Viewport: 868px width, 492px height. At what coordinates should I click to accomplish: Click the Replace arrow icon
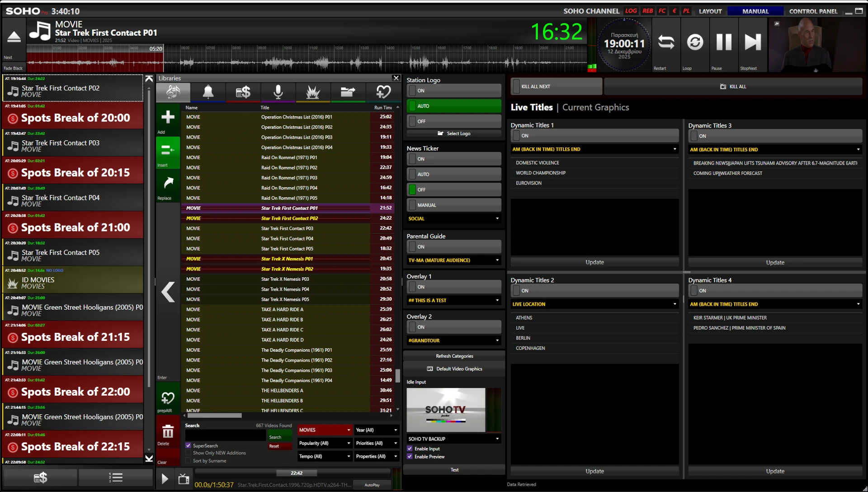pos(168,183)
